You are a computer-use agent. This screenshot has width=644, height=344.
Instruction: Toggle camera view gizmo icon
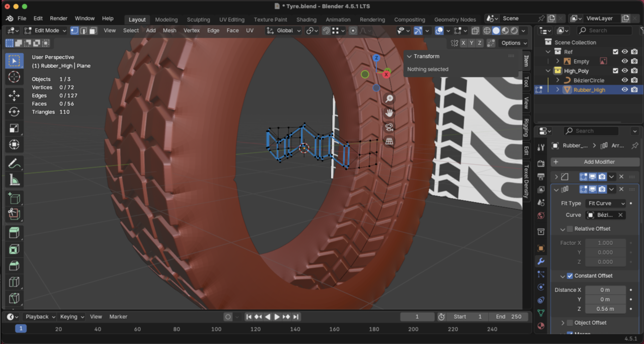pos(389,127)
